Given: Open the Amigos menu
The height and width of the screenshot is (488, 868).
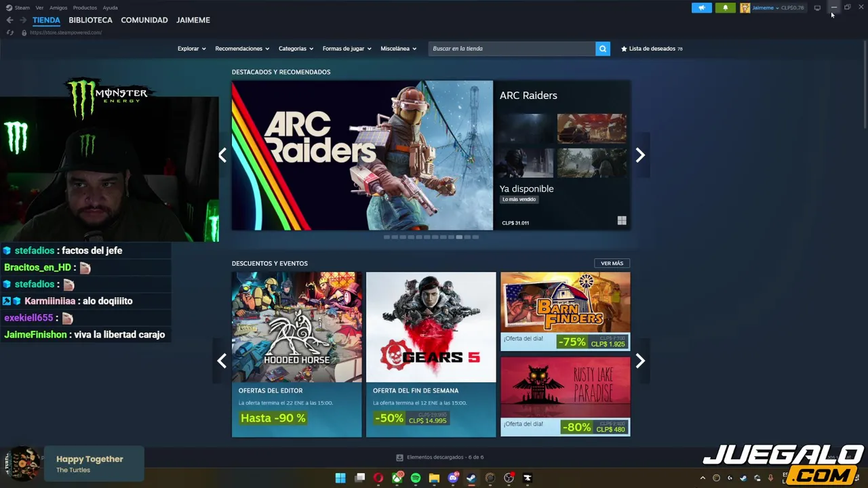Looking at the screenshot, I should click(58, 8).
